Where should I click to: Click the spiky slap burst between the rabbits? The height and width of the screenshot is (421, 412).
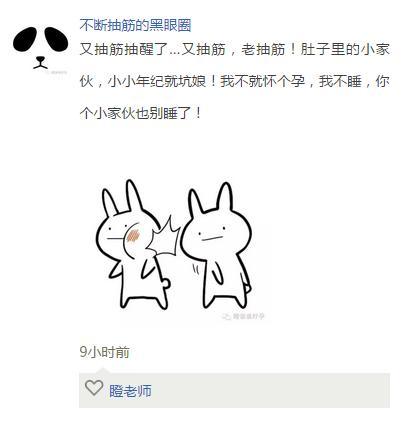point(163,237)
